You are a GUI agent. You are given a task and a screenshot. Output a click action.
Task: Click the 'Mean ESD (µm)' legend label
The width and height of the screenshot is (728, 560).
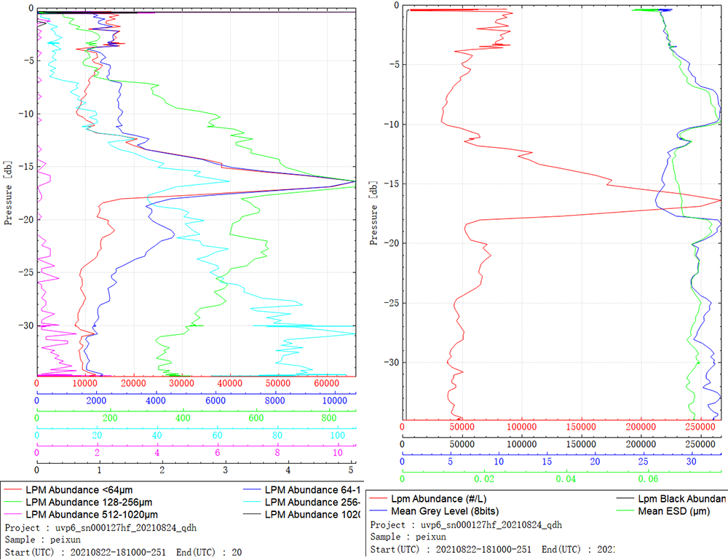click(x=673, y=511)
